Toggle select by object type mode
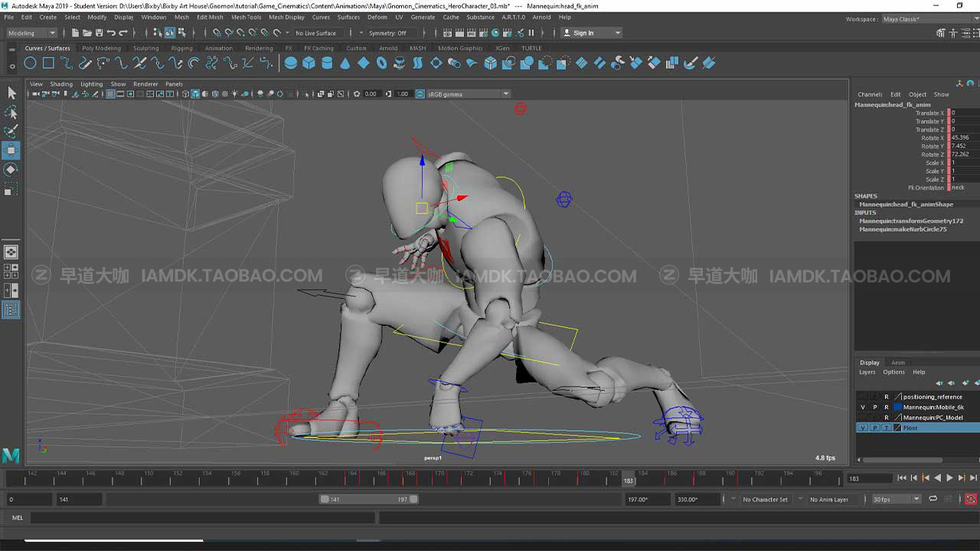980x551 pixels. coord(169,33)
